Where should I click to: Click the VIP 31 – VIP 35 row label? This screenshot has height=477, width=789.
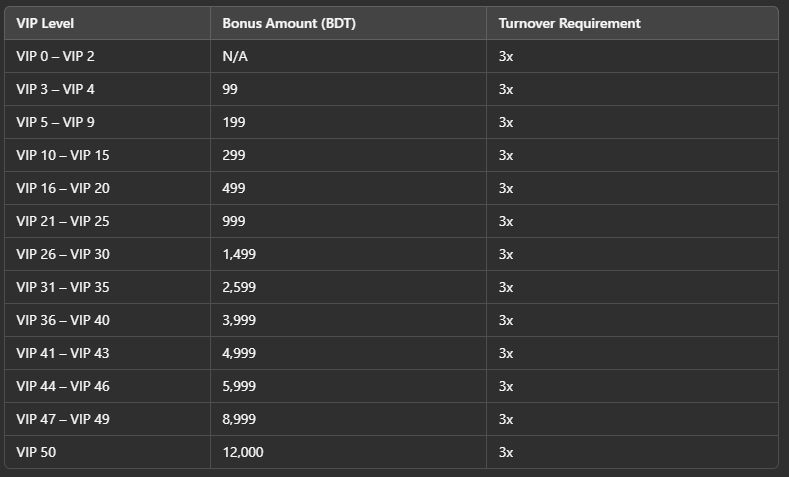63,287
